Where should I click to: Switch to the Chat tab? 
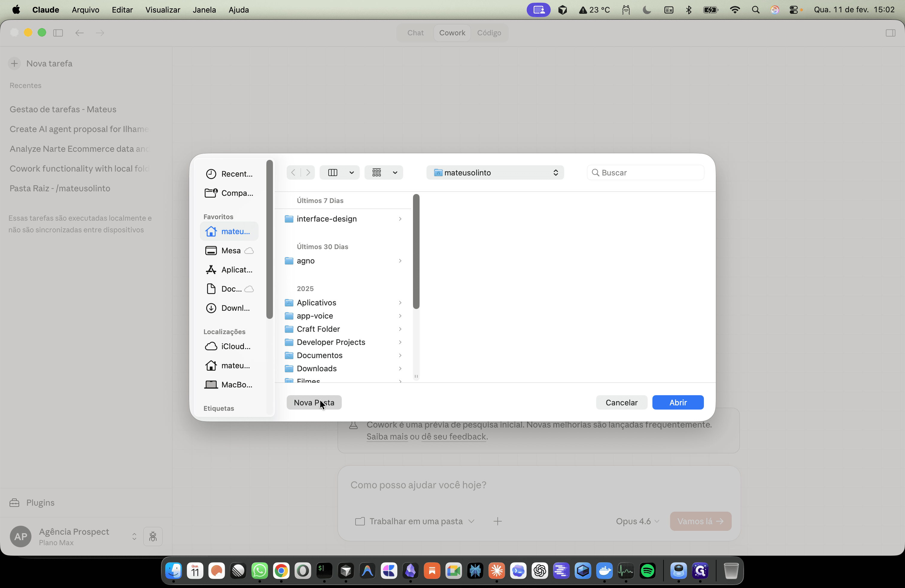415,33
